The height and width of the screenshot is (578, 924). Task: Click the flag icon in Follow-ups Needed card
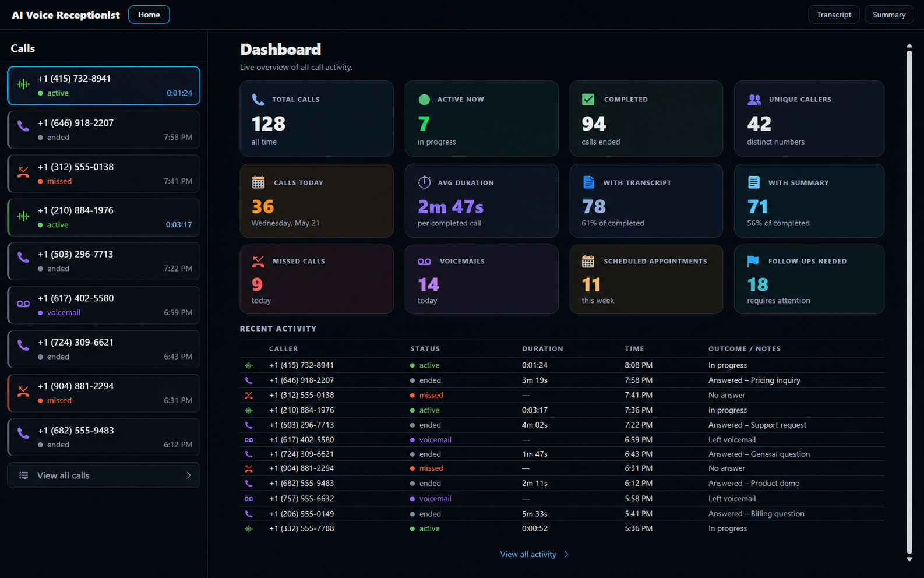click(x=753, y=261)
